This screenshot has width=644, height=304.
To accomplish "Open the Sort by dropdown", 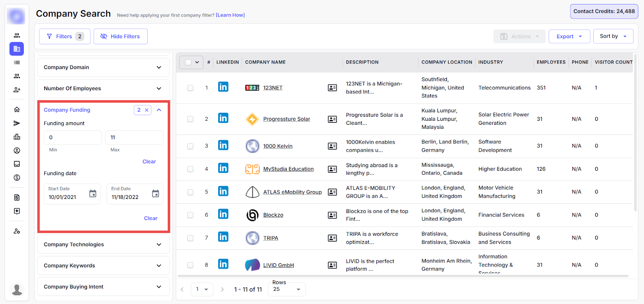I will [613, 36].
